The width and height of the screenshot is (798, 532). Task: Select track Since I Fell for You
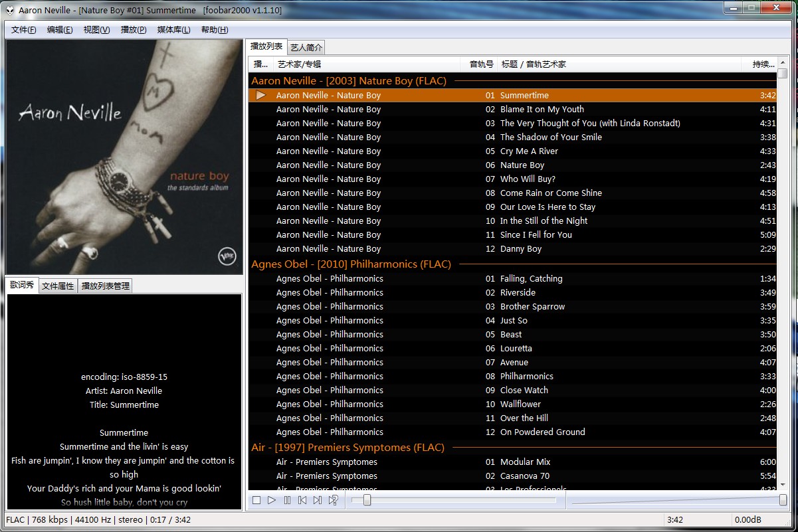[513, 235]
